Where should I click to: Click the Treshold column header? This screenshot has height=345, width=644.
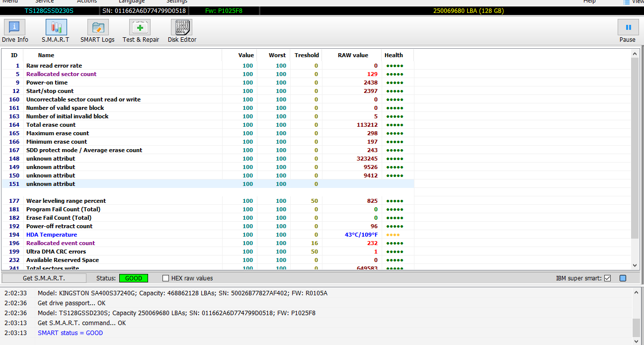coord(307,55)
